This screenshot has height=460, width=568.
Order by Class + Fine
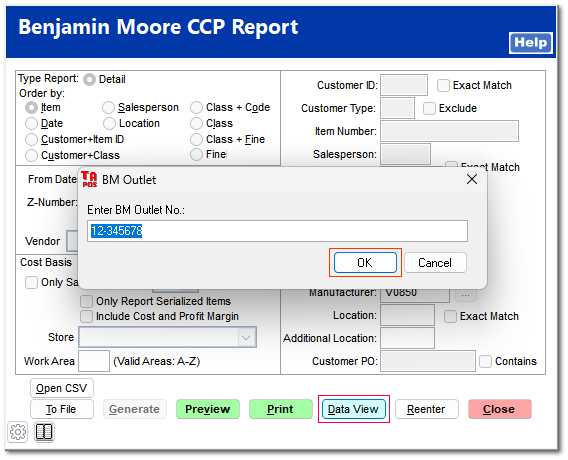196,139
